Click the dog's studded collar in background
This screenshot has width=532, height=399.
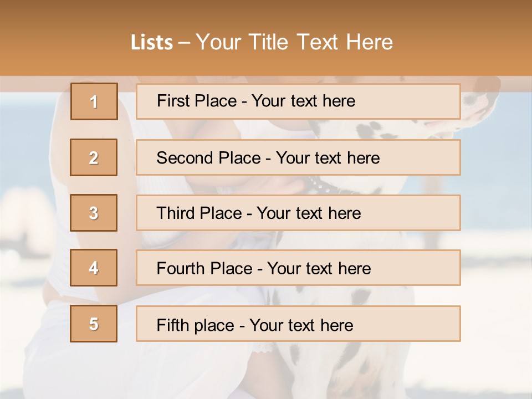[x=328, y=186]
